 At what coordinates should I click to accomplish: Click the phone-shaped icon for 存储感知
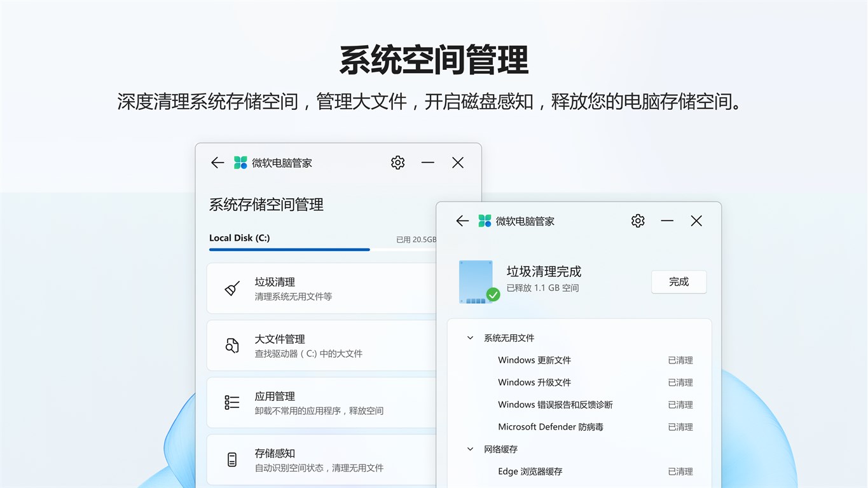click(232, 459)
